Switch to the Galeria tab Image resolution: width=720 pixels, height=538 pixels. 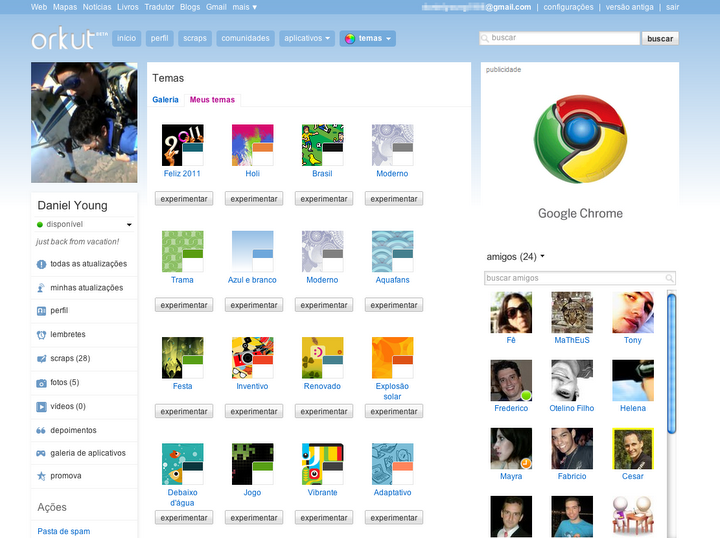pos(165,100)
